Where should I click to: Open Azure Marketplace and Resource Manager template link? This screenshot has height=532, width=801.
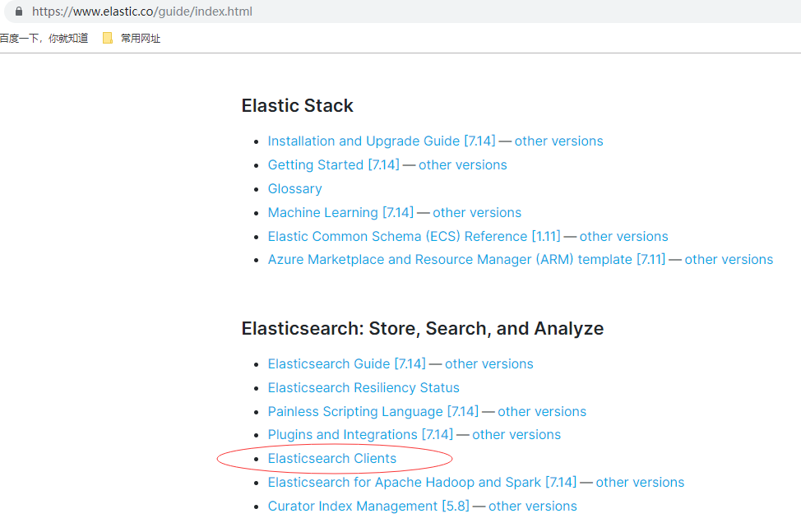(466, 259)
